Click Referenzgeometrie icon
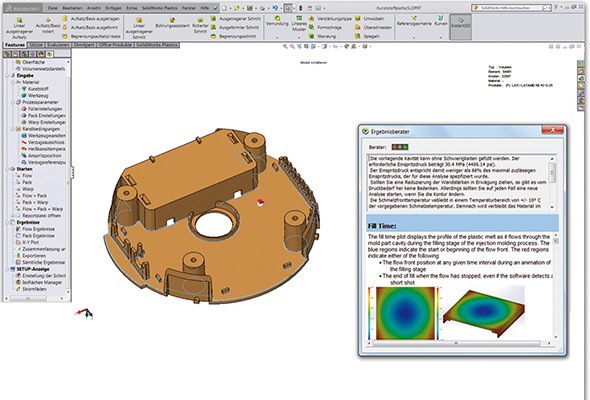The image size is (590, 400). [414, 18]
